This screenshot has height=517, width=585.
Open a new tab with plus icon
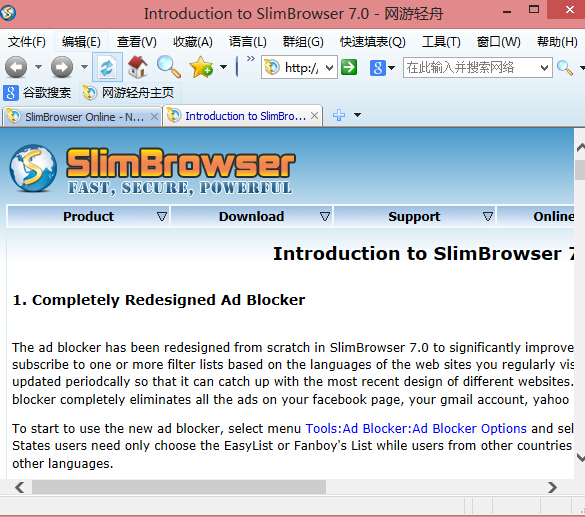coord(339,115)
